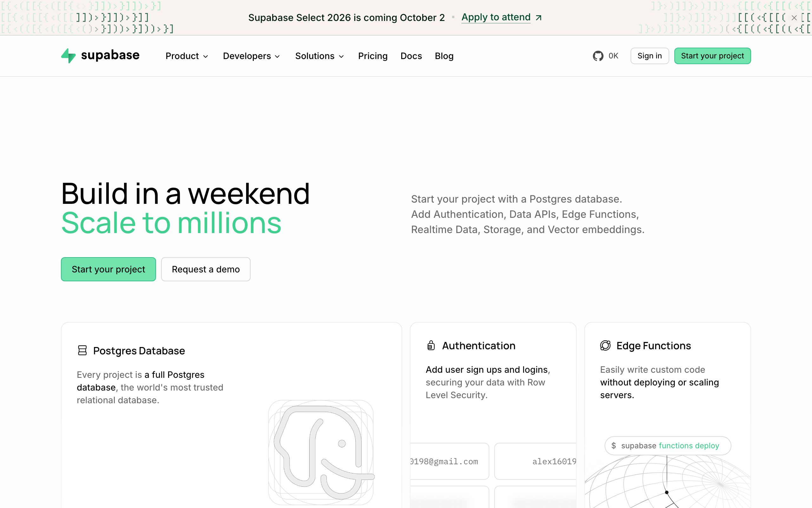Dismiss the announcement banner with the X
The width and height of the screenshot is (812, 508).
point(794,18)
